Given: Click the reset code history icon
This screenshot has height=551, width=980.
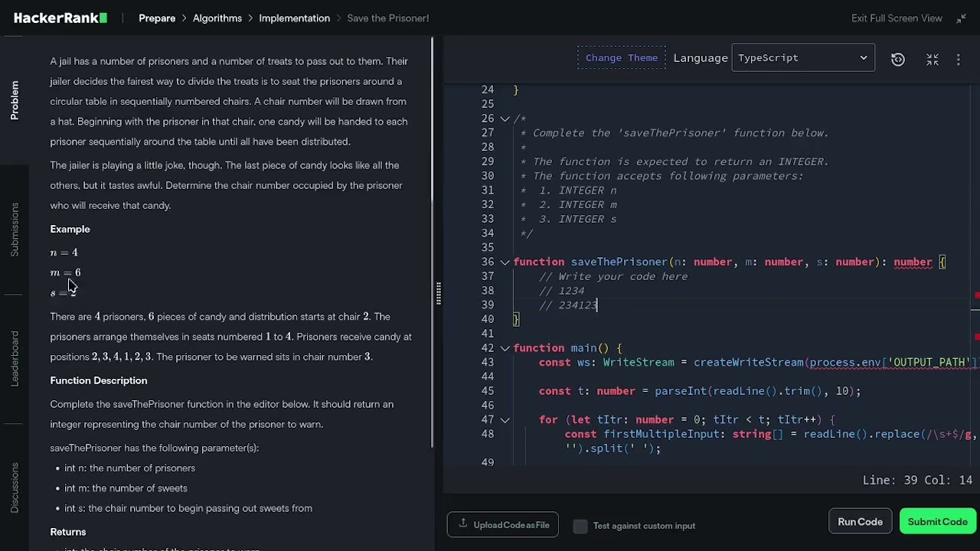Looking at the screenshot, I should [898, 59].
